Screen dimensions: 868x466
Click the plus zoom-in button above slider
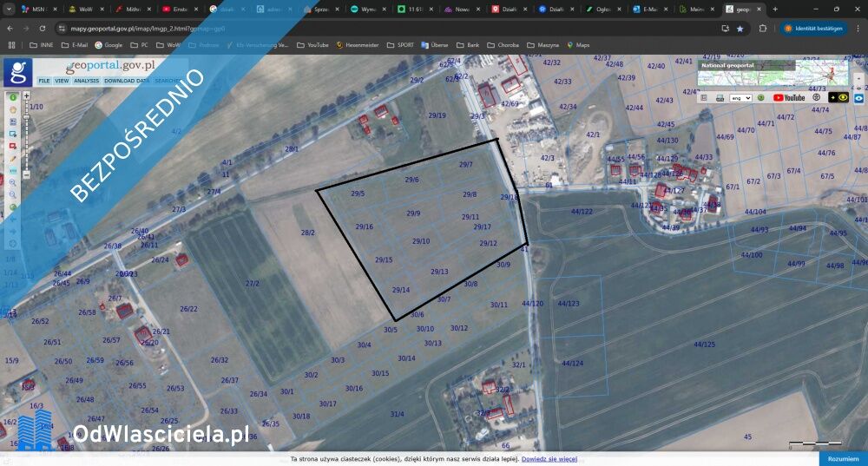click(26, 95)
